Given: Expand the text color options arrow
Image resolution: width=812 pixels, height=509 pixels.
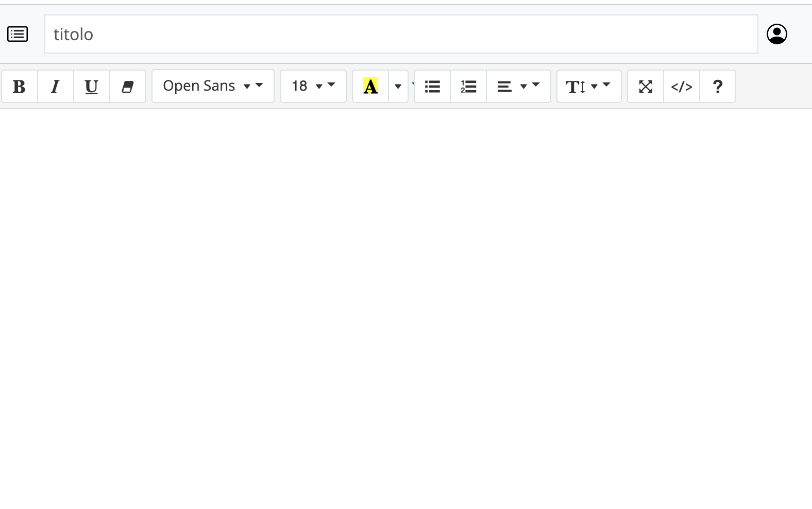Looking at the screenshot, I should (398, 87).
